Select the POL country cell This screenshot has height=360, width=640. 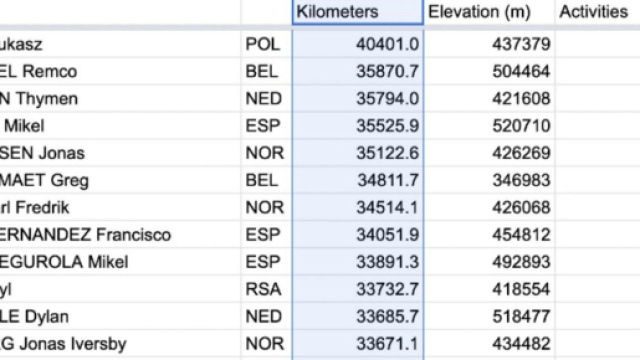(x=267, y=44)
